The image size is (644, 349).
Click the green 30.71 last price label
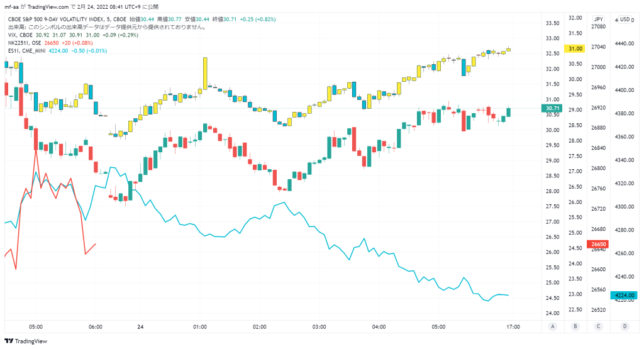pyautogui.click(x=553, y=108)
